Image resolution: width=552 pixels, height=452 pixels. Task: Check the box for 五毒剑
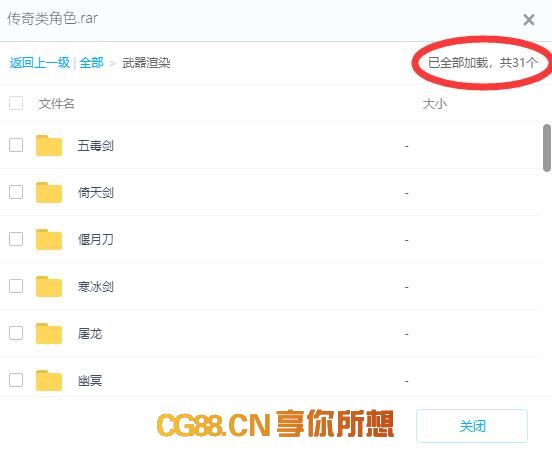coord(16,145)
